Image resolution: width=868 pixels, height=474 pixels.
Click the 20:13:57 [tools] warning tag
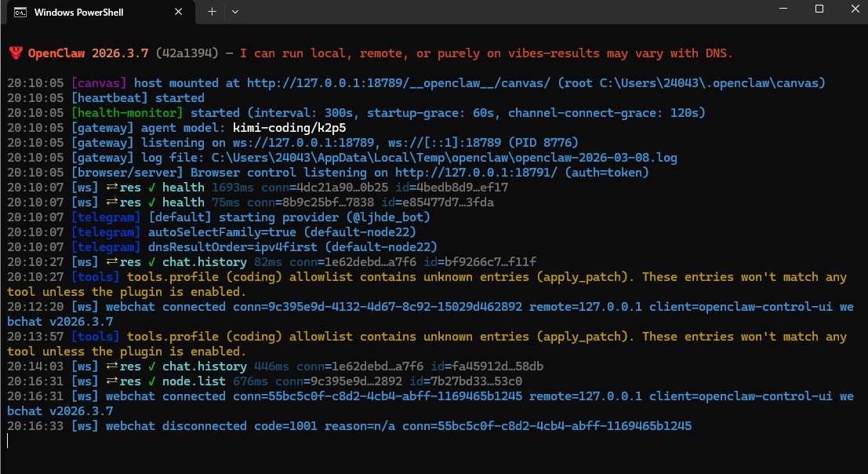click(x=95, y=337)
